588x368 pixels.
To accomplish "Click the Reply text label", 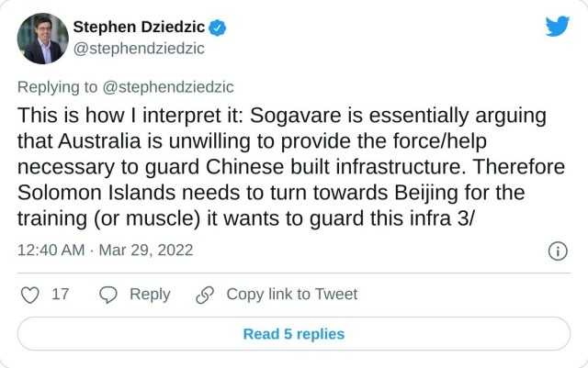I will pyautogui.click(x=149, y=295).
